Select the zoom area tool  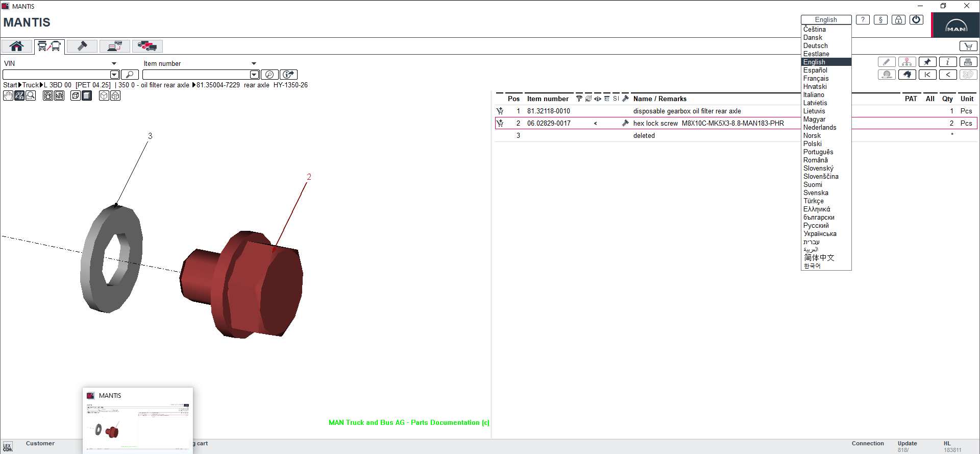[31, 95]
